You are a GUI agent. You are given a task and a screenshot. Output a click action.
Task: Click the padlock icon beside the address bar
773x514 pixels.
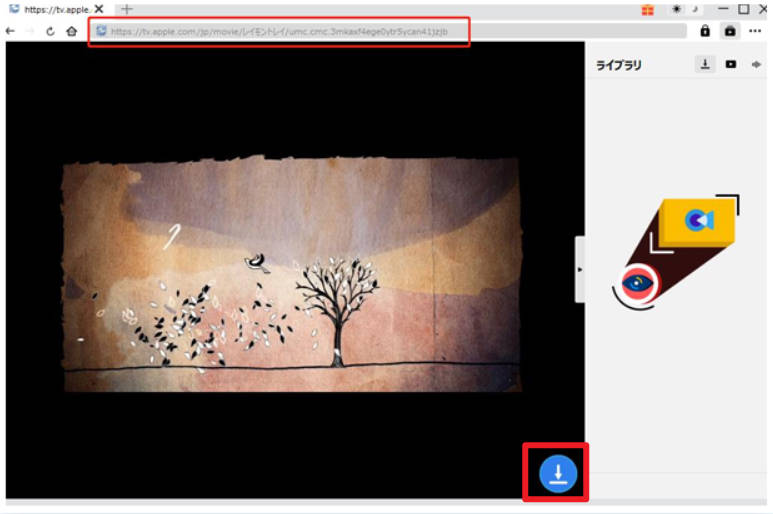tap(705, 31)
